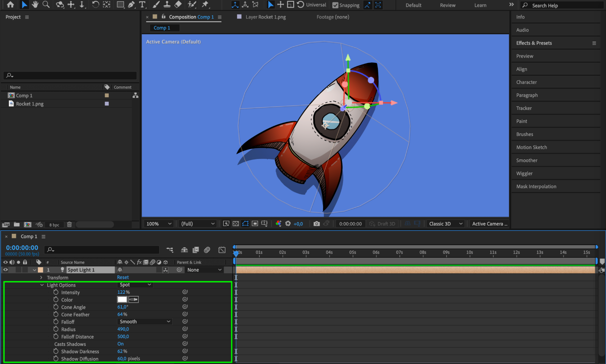Click Casts Shadows On value

[120, 344]
